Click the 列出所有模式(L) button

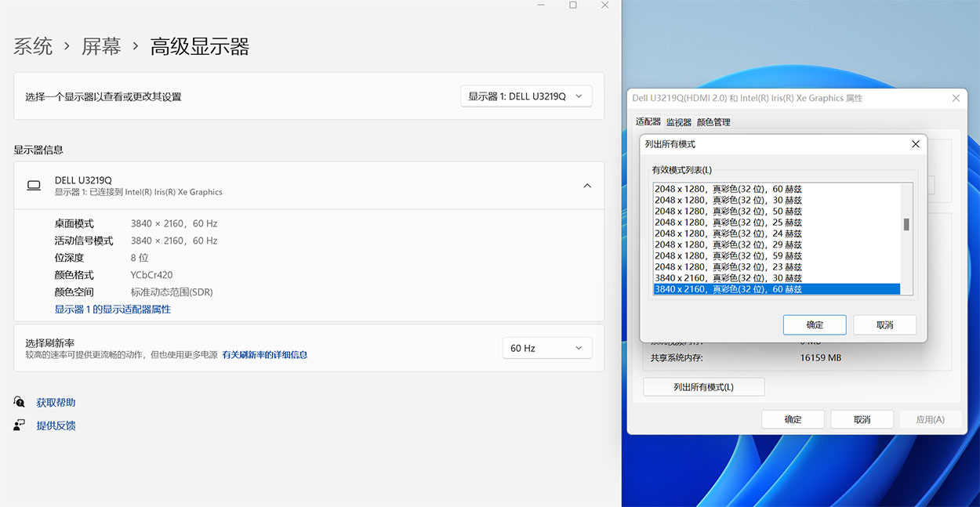703,386
